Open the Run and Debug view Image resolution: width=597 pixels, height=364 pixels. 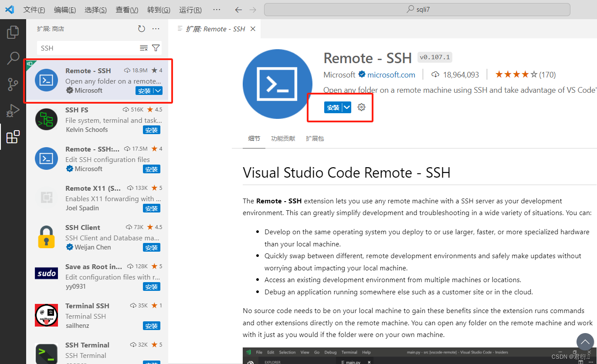pos(13,111)
